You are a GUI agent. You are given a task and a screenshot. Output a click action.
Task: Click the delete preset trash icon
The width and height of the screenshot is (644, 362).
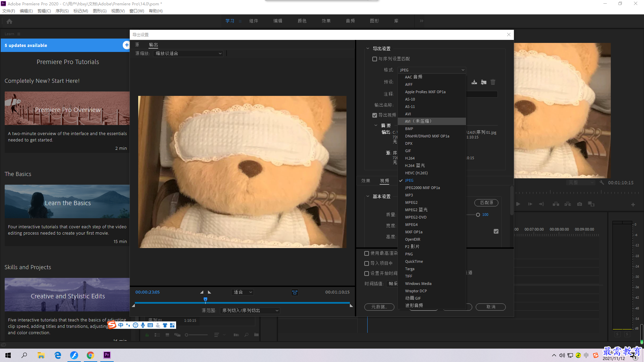point(493,82)
